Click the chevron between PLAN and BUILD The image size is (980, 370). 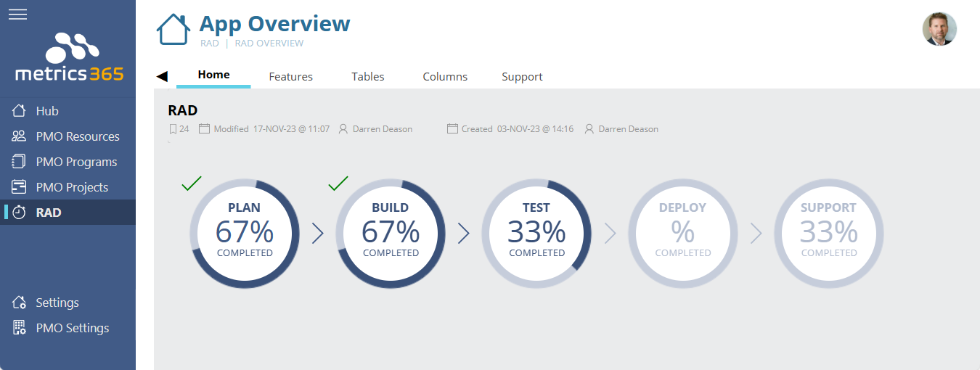[x=317, y=233]
